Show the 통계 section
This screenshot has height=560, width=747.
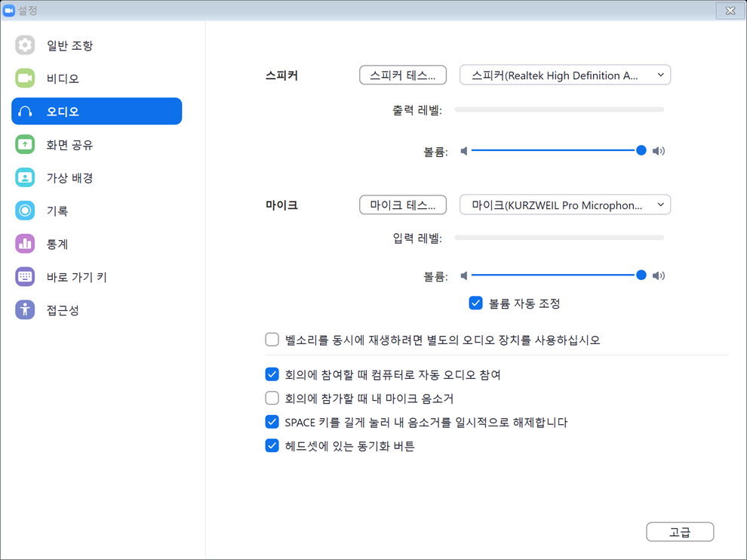[97, 244]
